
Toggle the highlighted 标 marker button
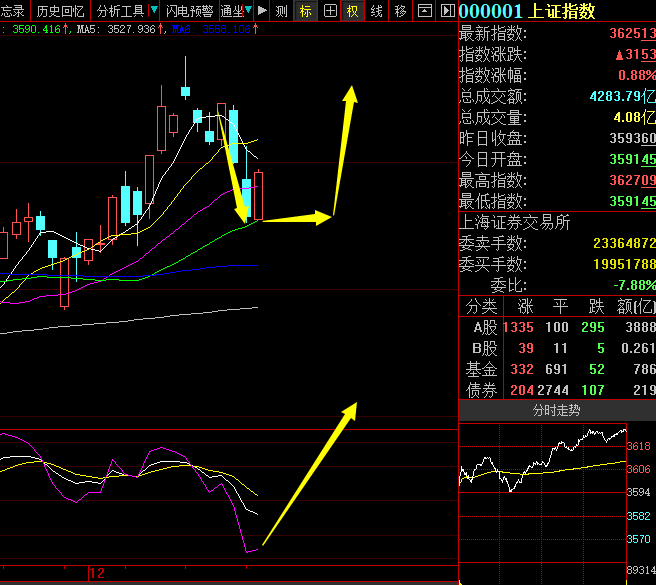pyautogui.click(x=305, y=10)
